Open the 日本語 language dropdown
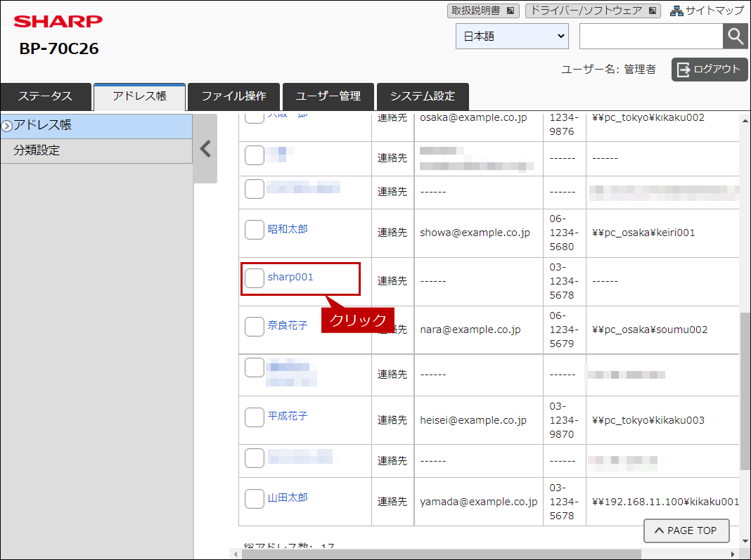The height and width of the screenshot is (560, 751). (512, 37)
